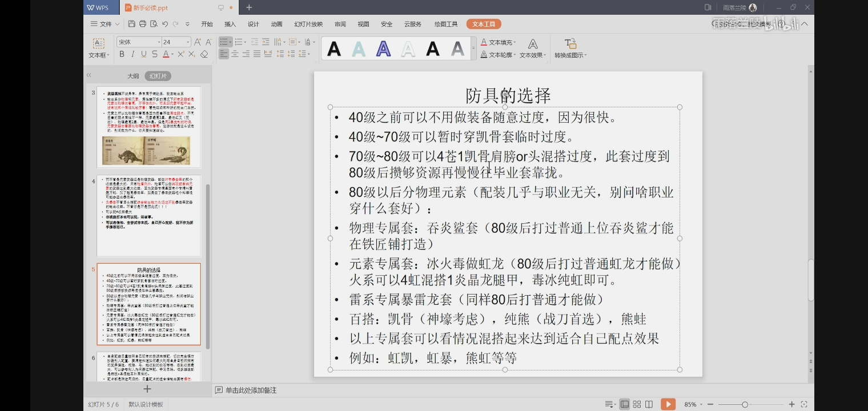Expand font color dropdown arrow

click(x=172, y=54)
